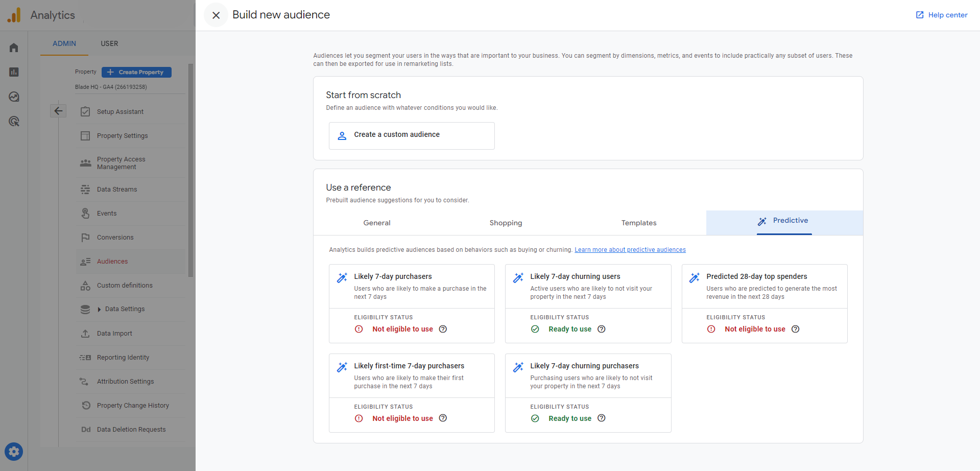
Task: Open Help center link
Action: (x=942, y=15)
